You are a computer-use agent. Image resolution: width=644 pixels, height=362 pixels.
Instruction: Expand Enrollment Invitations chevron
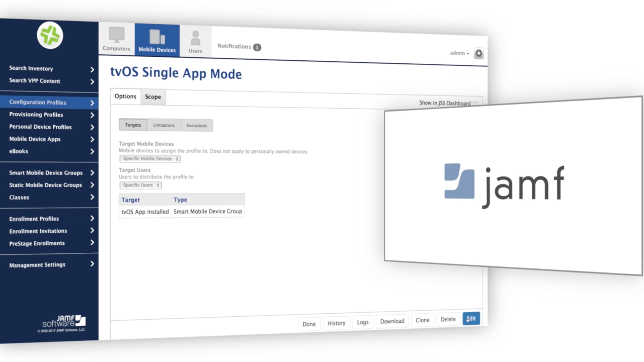pyautogui.click(x=92, y=230)
